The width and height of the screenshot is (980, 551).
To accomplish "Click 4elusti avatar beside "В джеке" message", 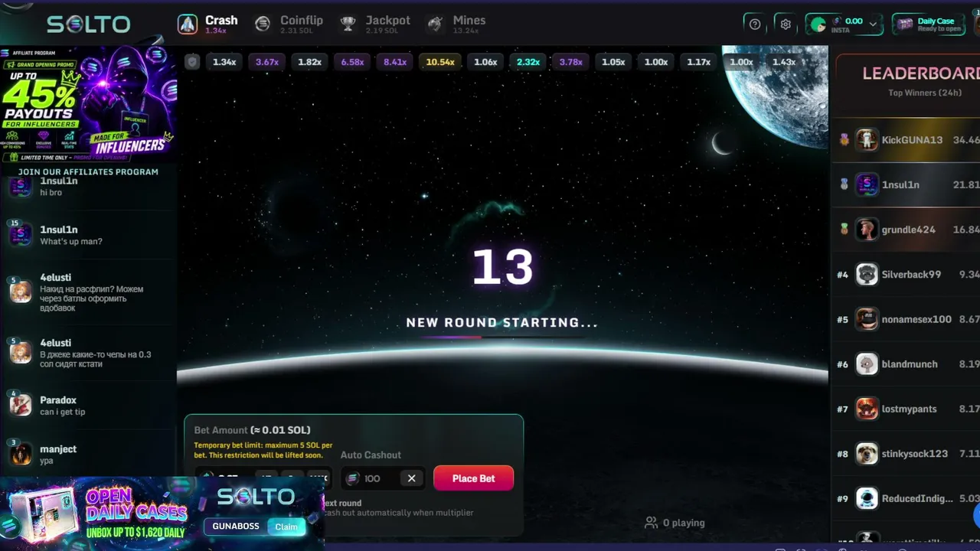I will [20, 352].
